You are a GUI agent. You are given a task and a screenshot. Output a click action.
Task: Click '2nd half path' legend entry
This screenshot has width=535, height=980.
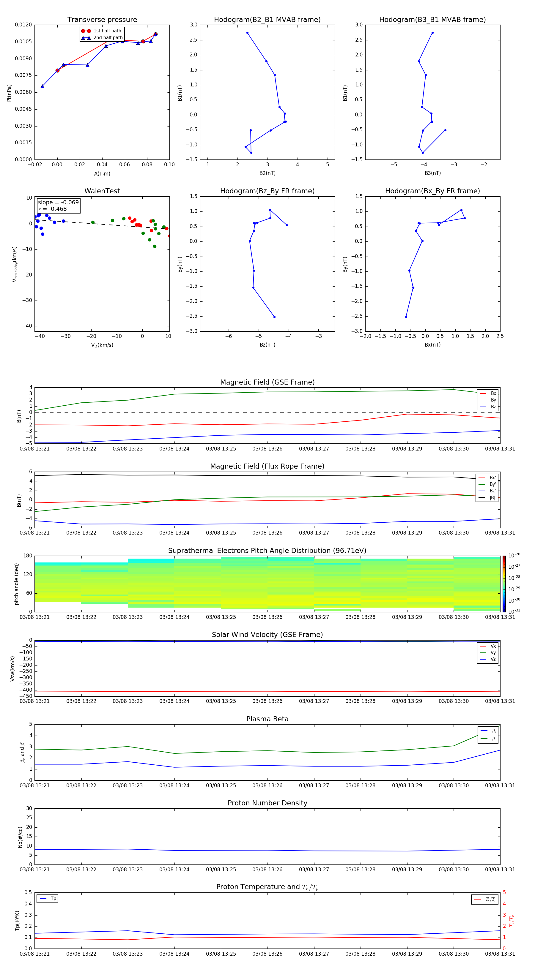pyautogui.click(x=102, y=38)
